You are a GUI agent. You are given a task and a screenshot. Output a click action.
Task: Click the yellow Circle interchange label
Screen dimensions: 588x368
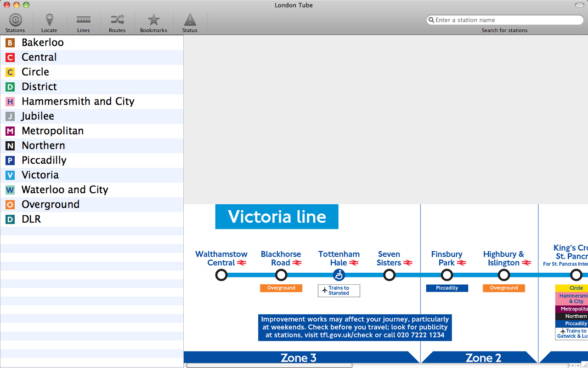click(571, 288)
